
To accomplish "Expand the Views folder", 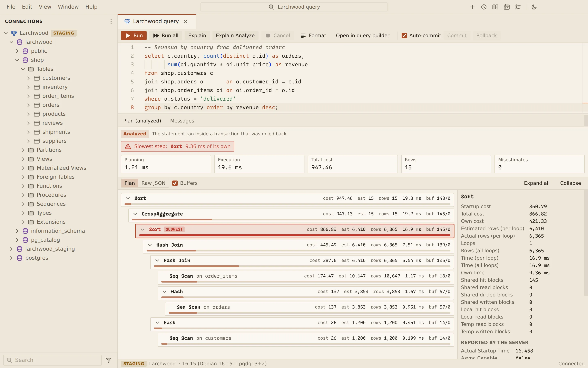I will [x=23, y=159].
